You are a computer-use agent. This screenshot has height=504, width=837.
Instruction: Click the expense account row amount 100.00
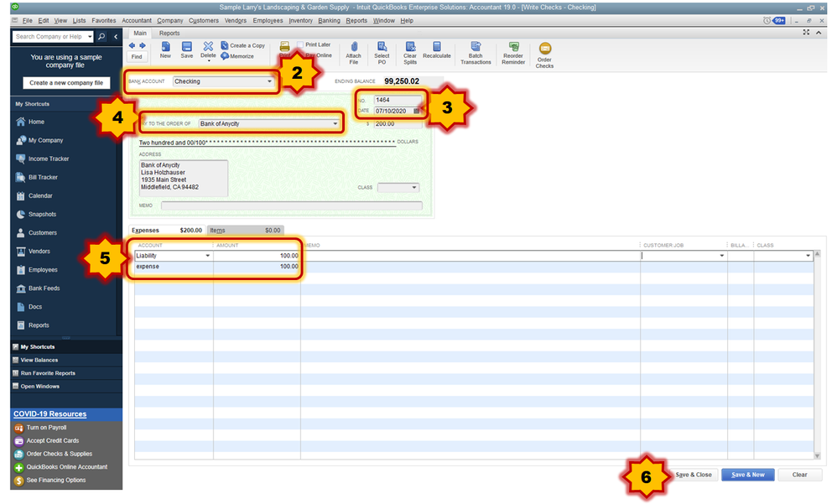(x=257, y=267)
